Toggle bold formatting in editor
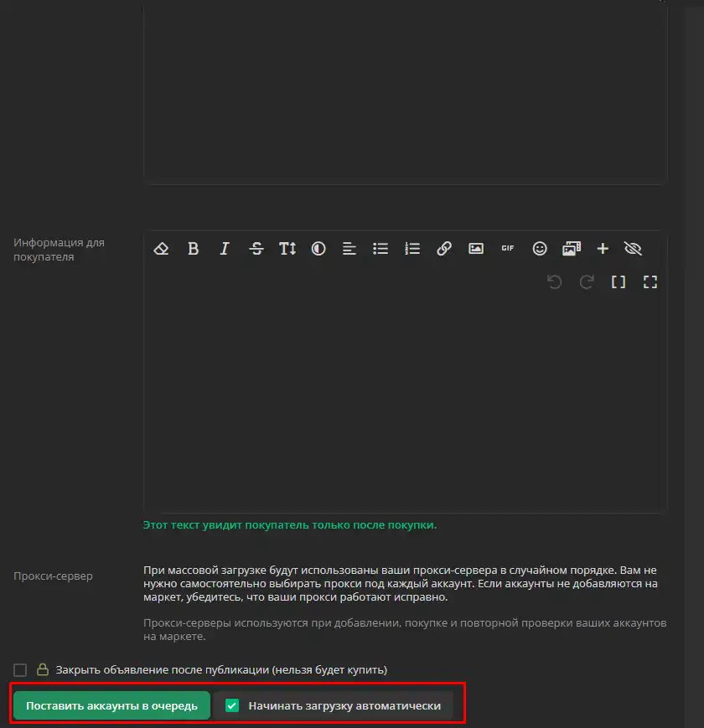This screenshot has height=728, width=704. coord(193,249)
